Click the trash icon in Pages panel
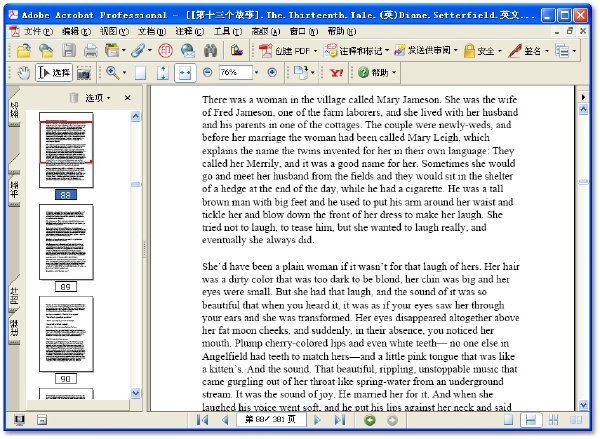Screen dimensions: 600x439 coord(74,98)
